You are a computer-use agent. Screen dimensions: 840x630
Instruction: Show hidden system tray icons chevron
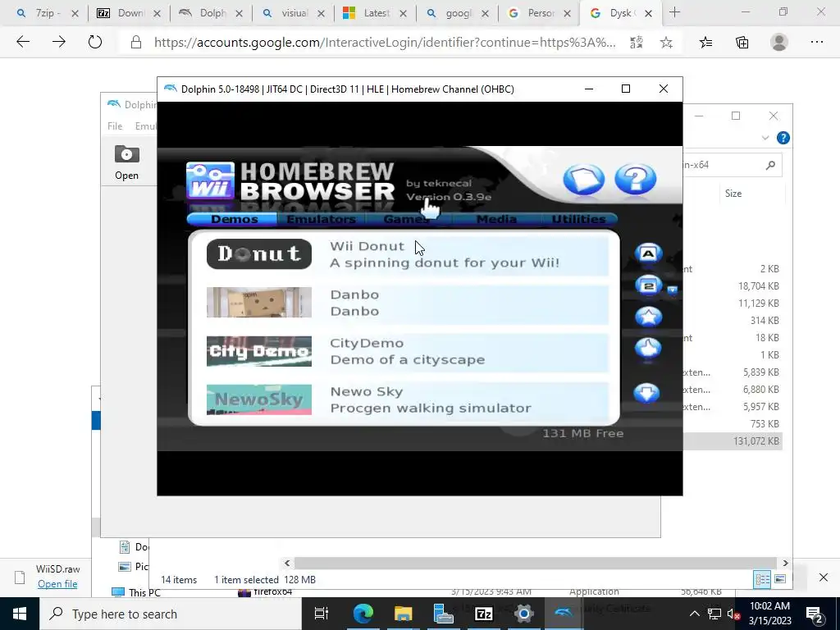pyautogui.click(x=694, y=614)
